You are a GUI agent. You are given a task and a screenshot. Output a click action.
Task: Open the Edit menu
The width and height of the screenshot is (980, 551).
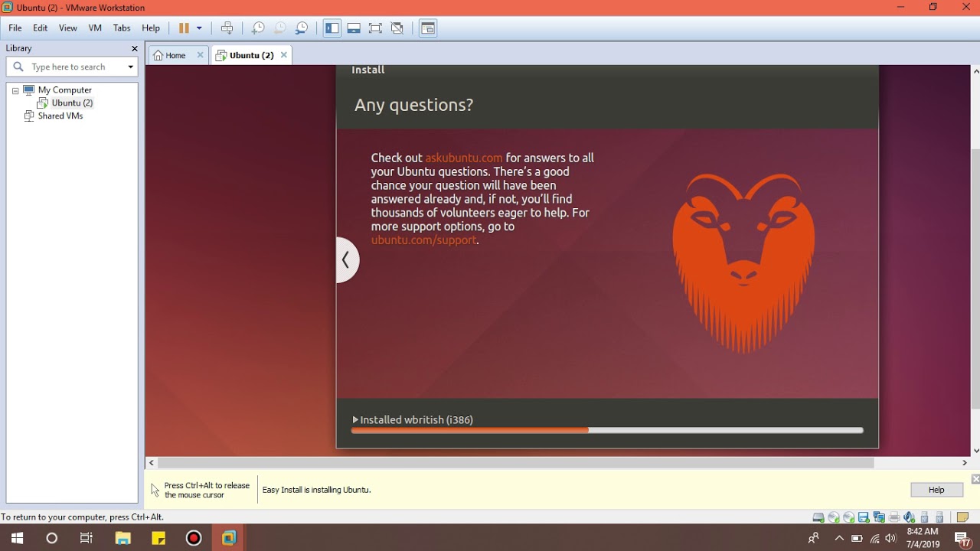(x=41, y=28)
